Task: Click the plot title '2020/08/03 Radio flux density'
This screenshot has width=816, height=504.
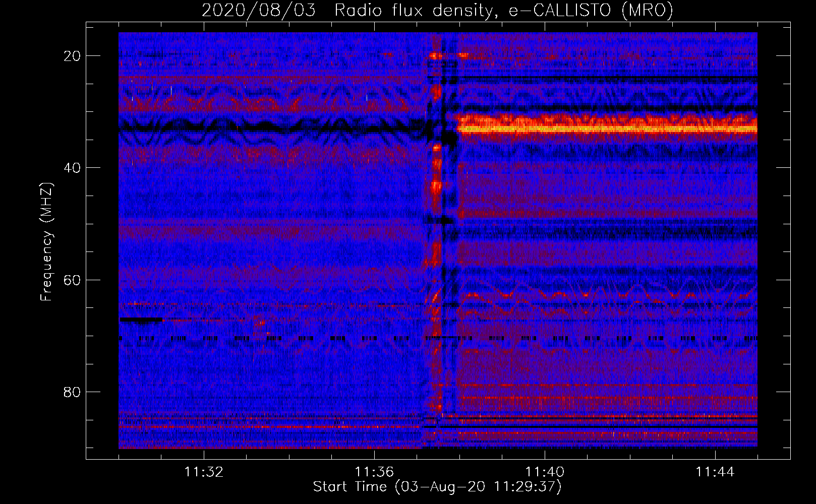Action: (437, 10)
